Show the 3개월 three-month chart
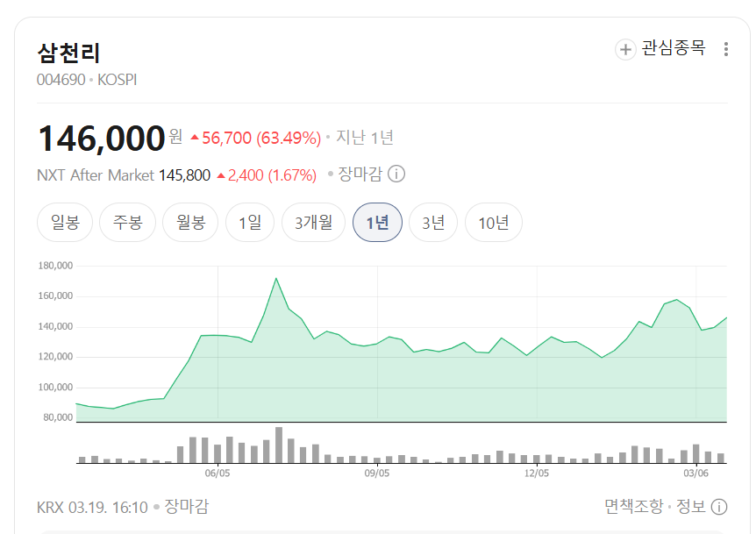This screenshot has height=534, width=756. point(313,222)
